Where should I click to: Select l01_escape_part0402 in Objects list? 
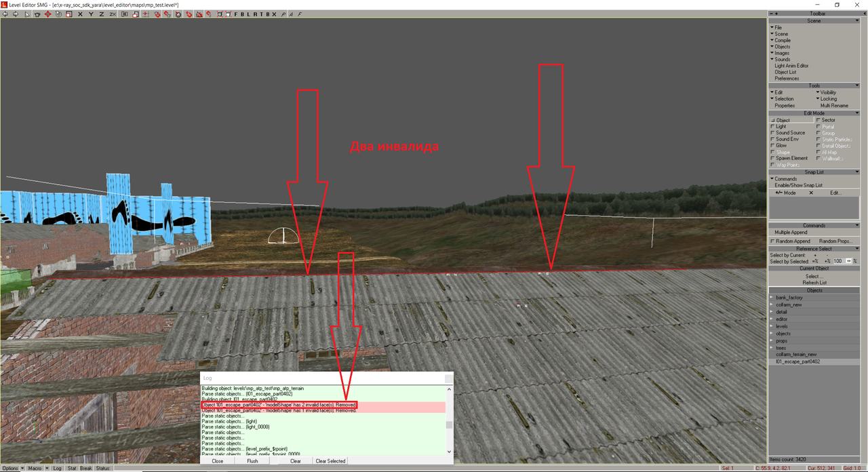(798, 362)
